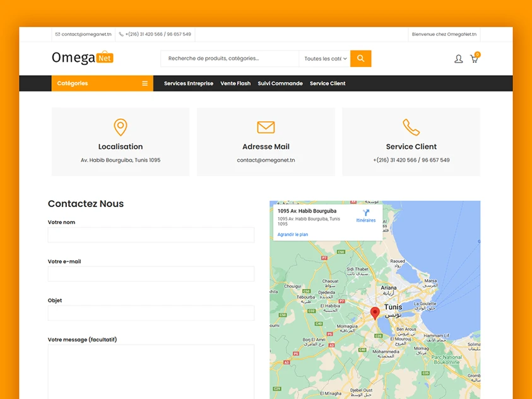Go to Vente Flash menu item
This screenshot has width=532, height=399.
(x=235, y=83)
